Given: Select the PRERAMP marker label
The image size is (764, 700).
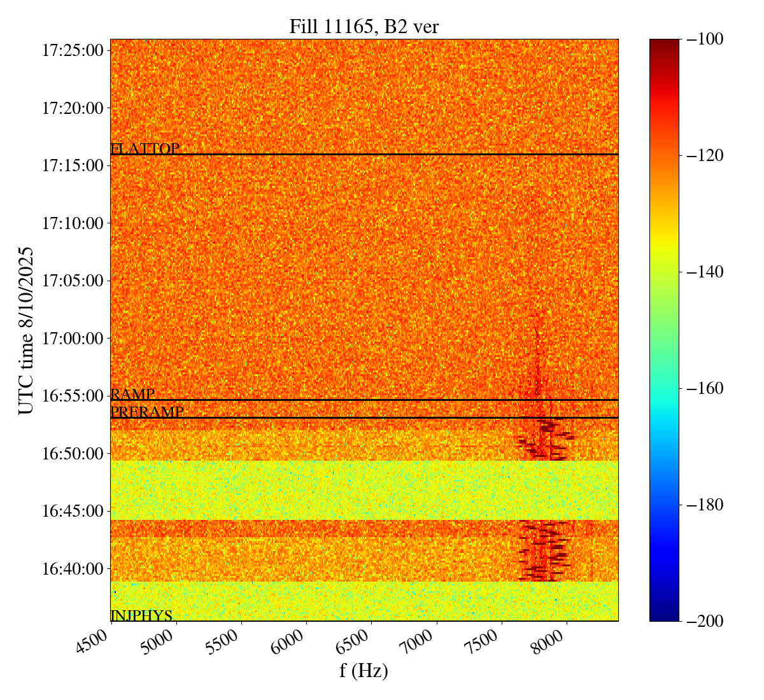Looking at the screenshot, I should click(147, 412).
